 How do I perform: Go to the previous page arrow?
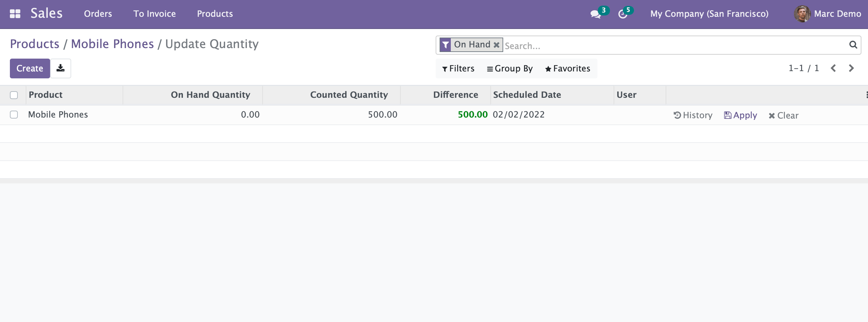tap(833, 68)
